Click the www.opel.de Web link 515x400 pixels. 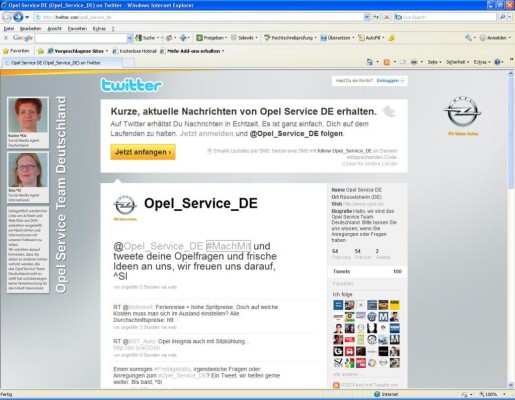coord(363,204)
